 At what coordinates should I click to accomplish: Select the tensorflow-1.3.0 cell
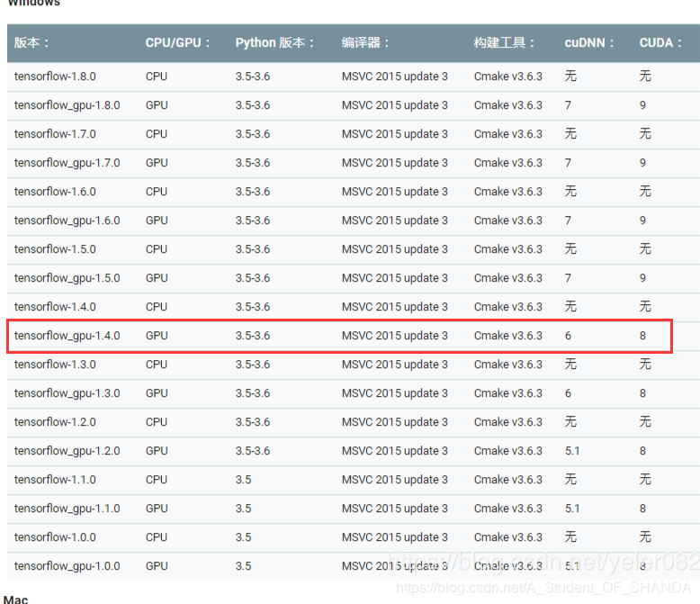pos(55,365)
